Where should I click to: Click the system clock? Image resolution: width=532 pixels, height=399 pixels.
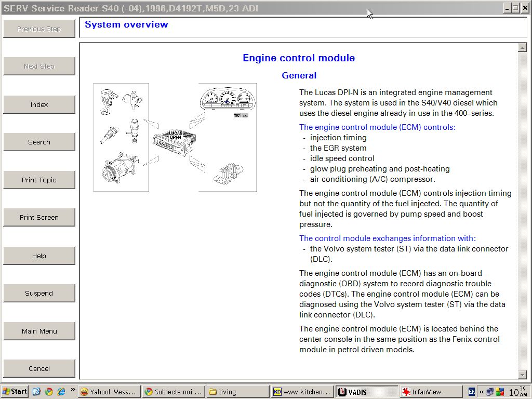[x=518, y=392]
